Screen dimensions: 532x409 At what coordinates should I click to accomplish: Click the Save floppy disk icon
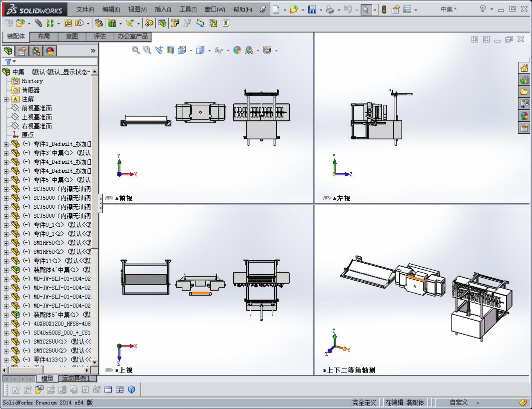click(312, 9)
